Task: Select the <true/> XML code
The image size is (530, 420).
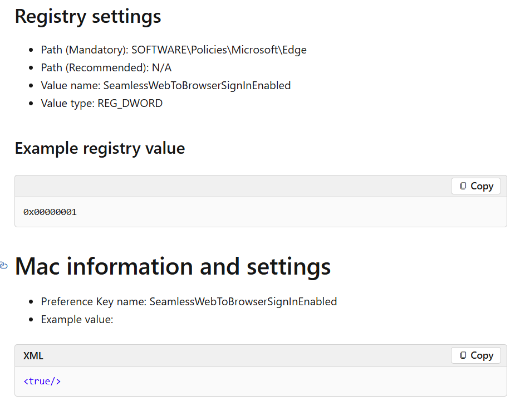Action: (42, 381)
